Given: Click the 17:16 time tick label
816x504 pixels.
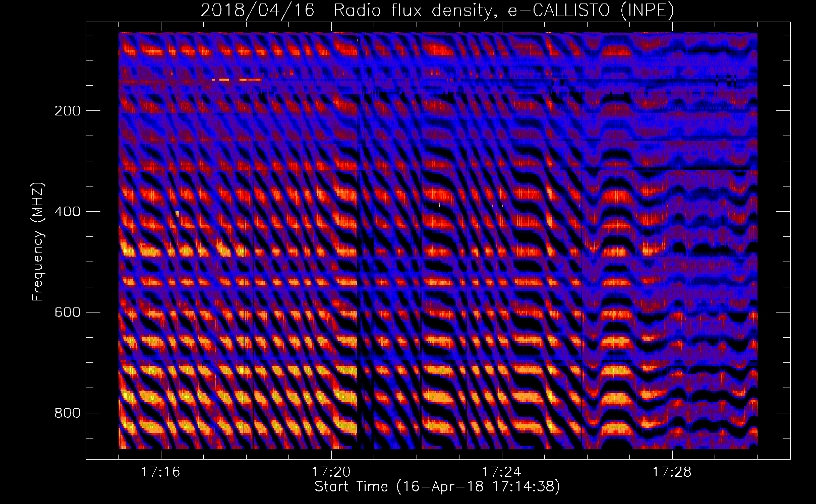Looking at the screenshot, I should 161,472.
